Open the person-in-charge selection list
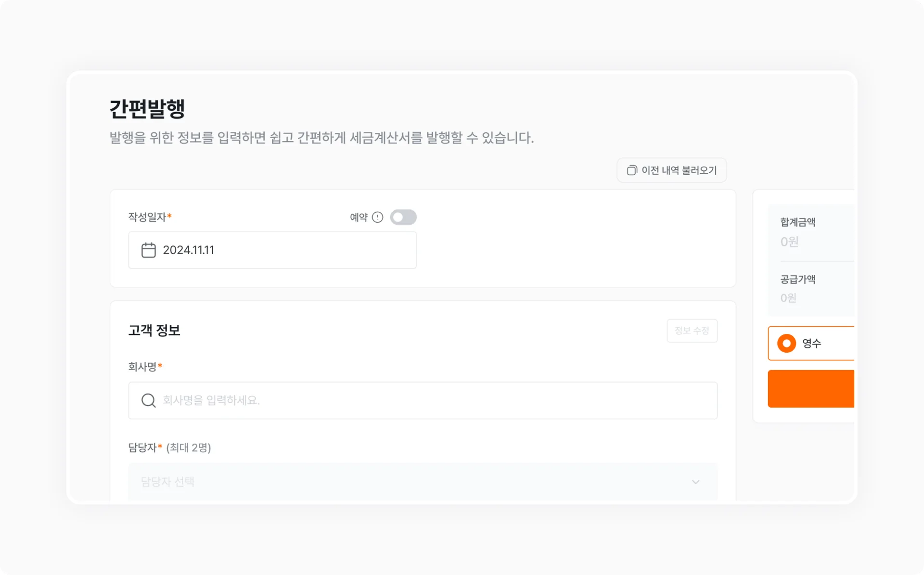 423,482
